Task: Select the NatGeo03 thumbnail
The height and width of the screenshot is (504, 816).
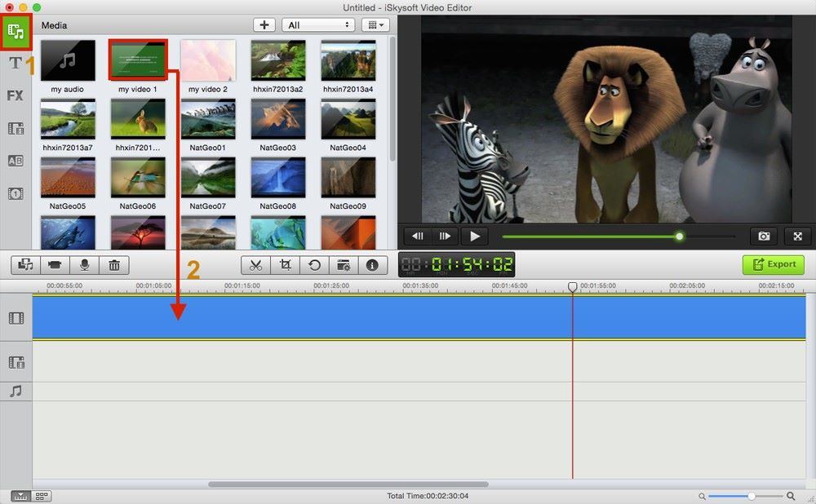Action: tap(278, 119)
